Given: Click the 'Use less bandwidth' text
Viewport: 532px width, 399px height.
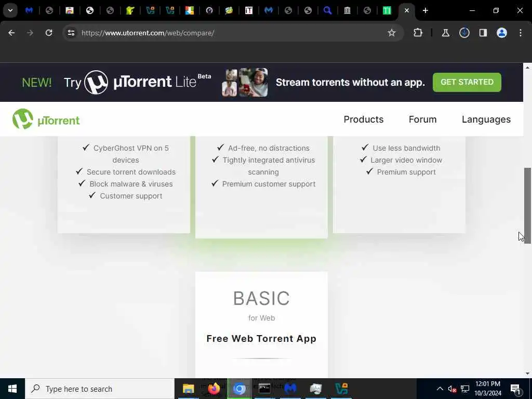Looking at the screenshot, I should pyautogui.click(x=406, y=148).
